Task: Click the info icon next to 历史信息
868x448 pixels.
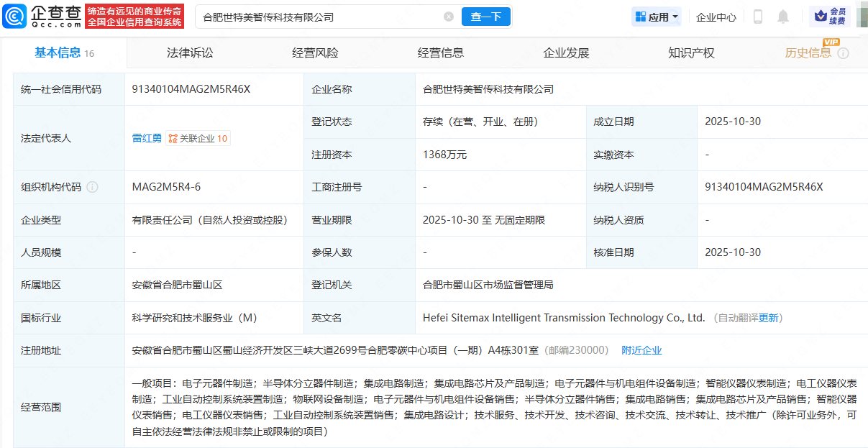Action: click(844, 53)
